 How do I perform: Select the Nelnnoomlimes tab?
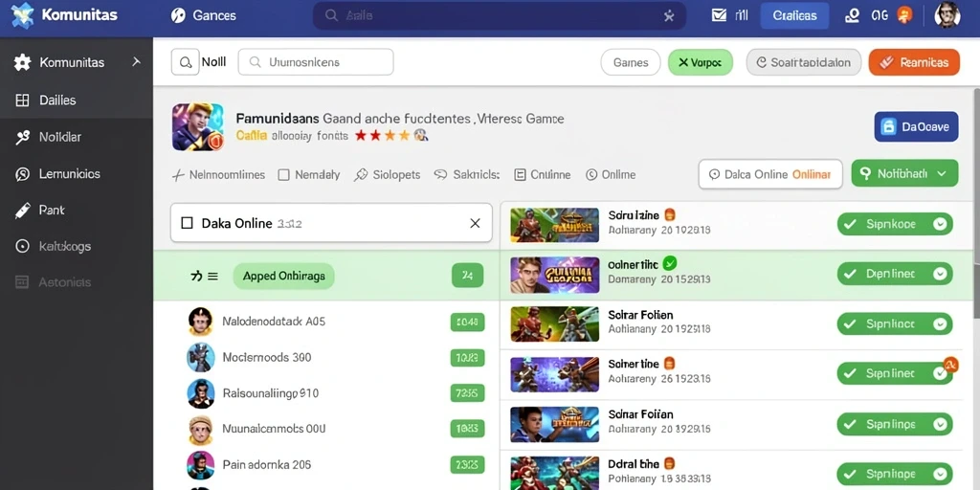[x=218, y=175]
